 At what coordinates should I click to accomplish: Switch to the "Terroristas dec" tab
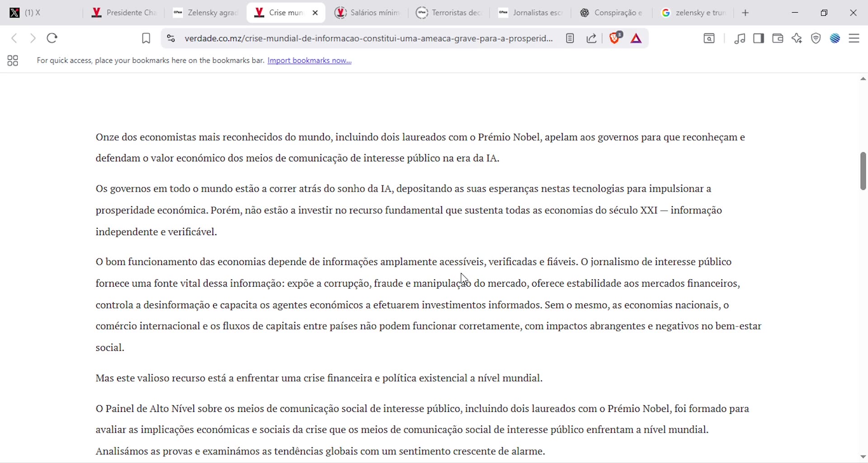(x=448, y=13)
